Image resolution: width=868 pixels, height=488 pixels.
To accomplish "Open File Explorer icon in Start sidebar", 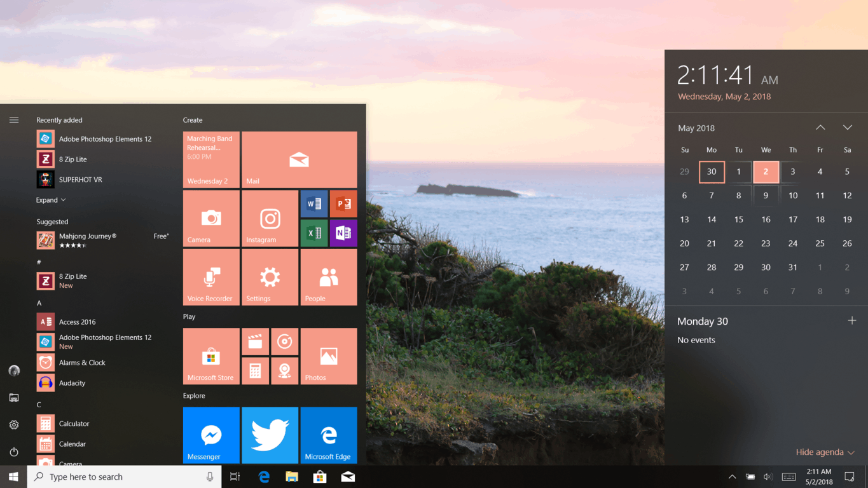I will (14, 398).
